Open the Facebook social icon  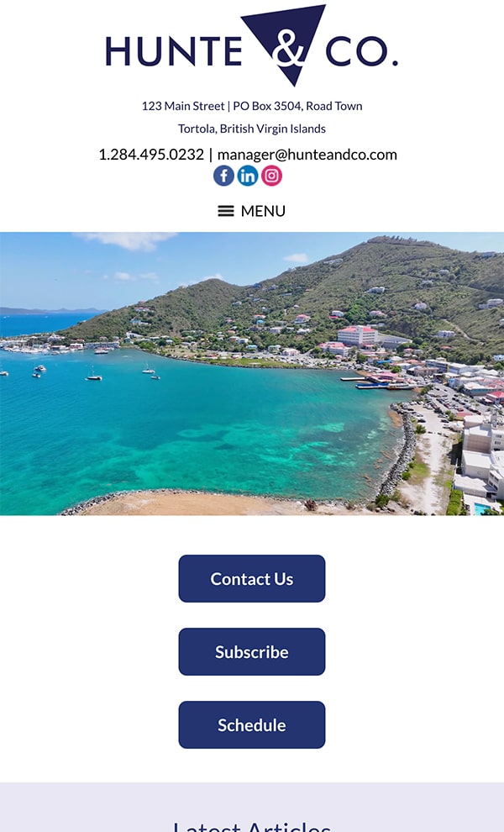tap(223, 176)
